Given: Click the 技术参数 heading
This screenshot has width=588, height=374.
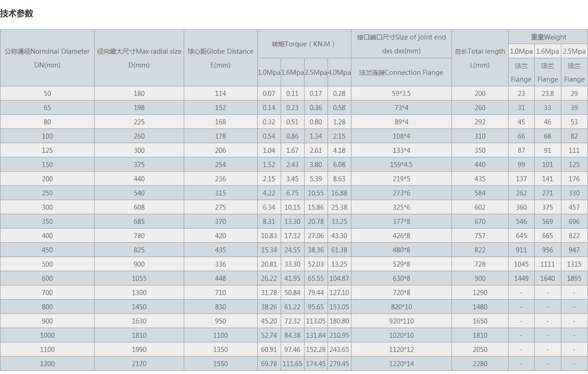Looking at the screenshot, I should point(17,13).
